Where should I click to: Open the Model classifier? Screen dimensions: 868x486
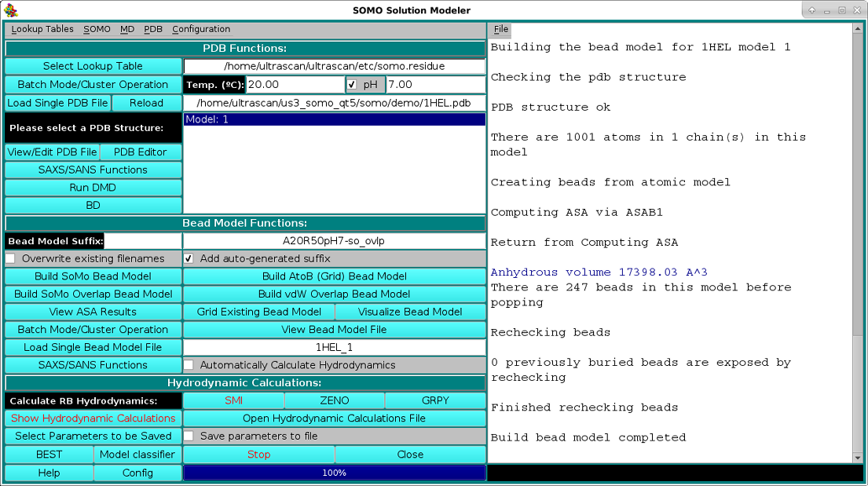137,455
